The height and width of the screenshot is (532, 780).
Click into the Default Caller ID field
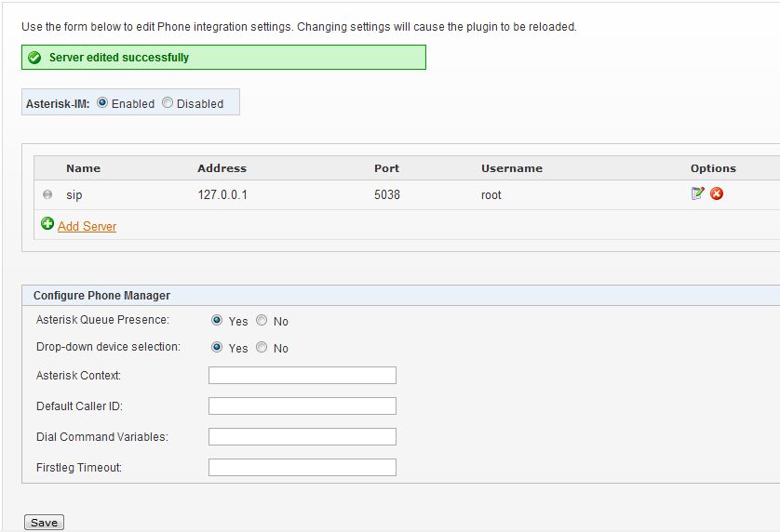point(303,406)
